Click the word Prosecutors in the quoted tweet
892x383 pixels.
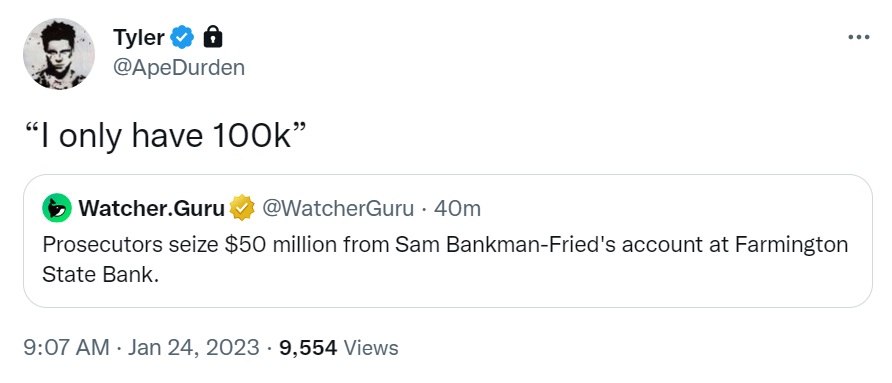102,245
